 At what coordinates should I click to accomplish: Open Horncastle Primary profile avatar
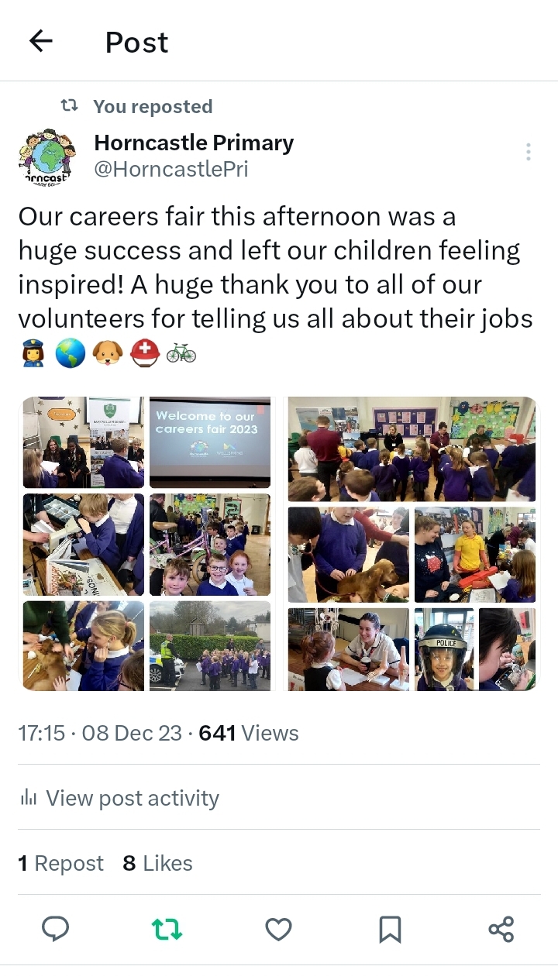pyautogui.click(x=46, y=156)
